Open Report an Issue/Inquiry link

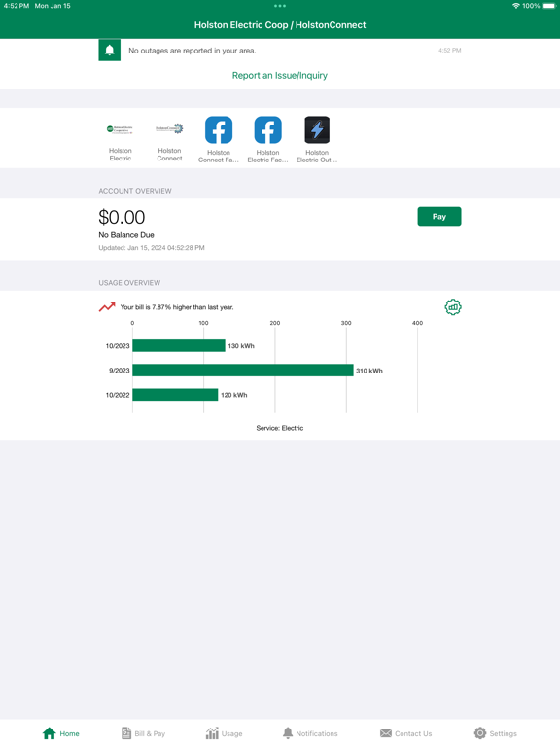(280, 75)
